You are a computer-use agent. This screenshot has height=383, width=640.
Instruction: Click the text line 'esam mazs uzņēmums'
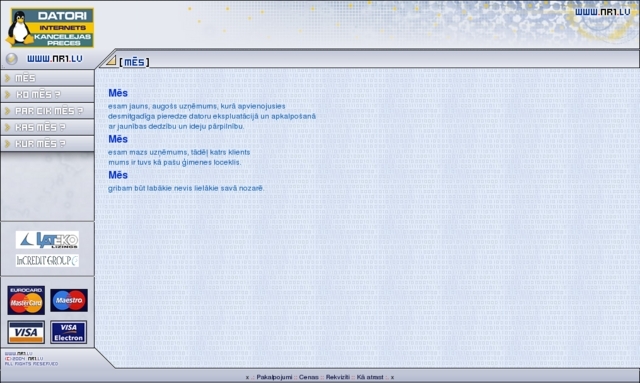click(x=179, y=152)
